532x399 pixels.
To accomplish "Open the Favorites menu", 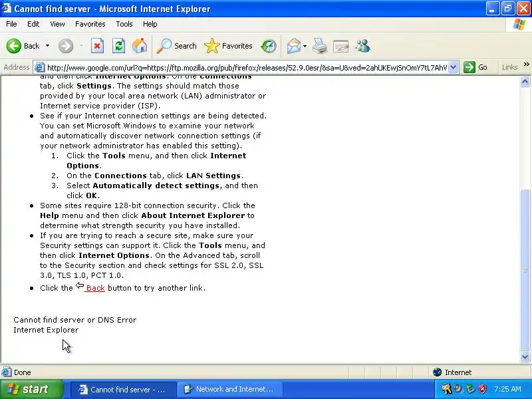I will [x=90, y=24].
